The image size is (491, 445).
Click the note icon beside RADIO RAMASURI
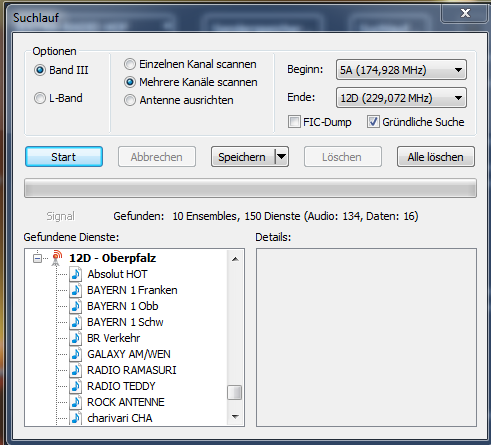(76, 370)
